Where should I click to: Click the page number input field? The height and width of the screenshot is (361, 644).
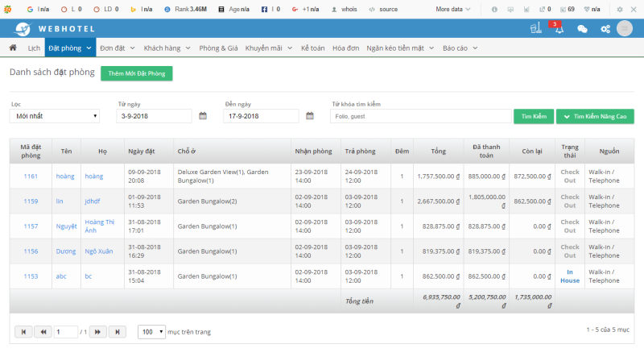66,332
